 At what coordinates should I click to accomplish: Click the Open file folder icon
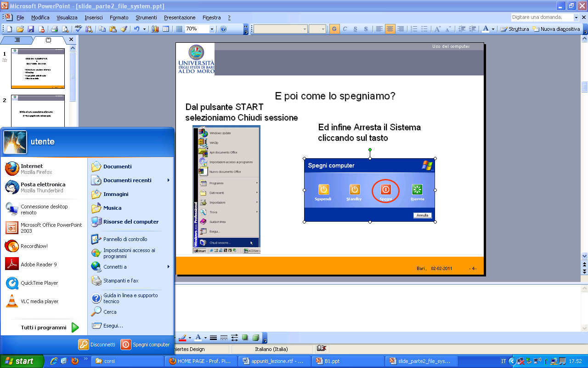pos(20,29)
